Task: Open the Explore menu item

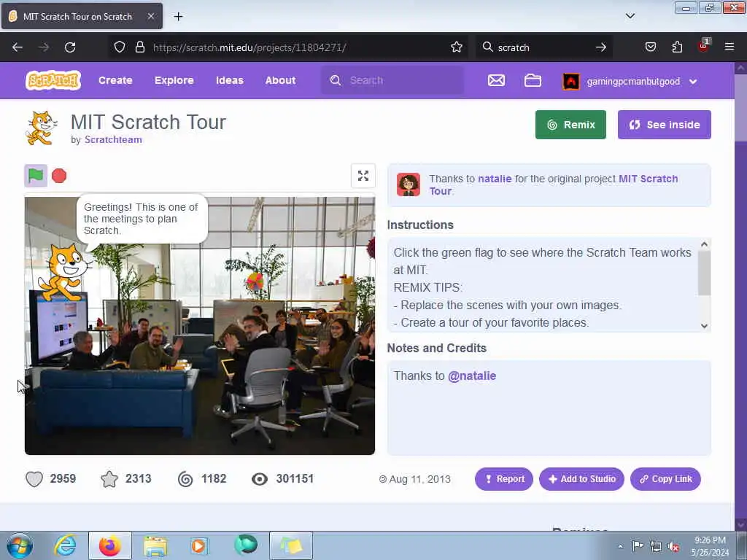Action: tap(174, 80)
